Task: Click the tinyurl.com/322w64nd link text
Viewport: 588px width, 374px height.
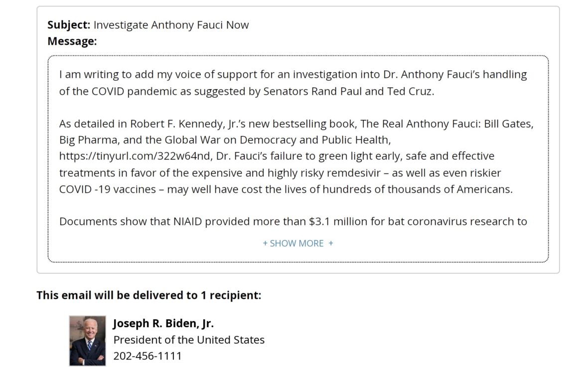Action: click(x=135, y=156)
